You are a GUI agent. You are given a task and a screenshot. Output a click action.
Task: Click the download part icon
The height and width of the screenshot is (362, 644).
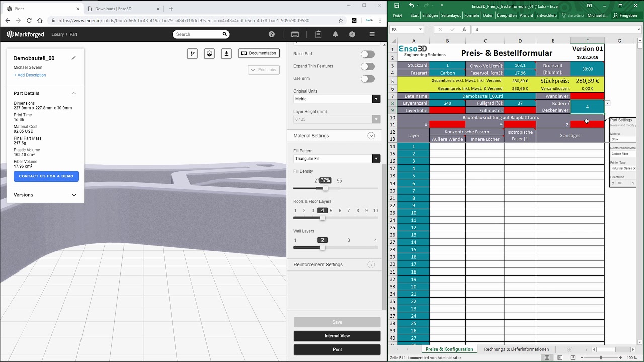(x=226, y=54)
